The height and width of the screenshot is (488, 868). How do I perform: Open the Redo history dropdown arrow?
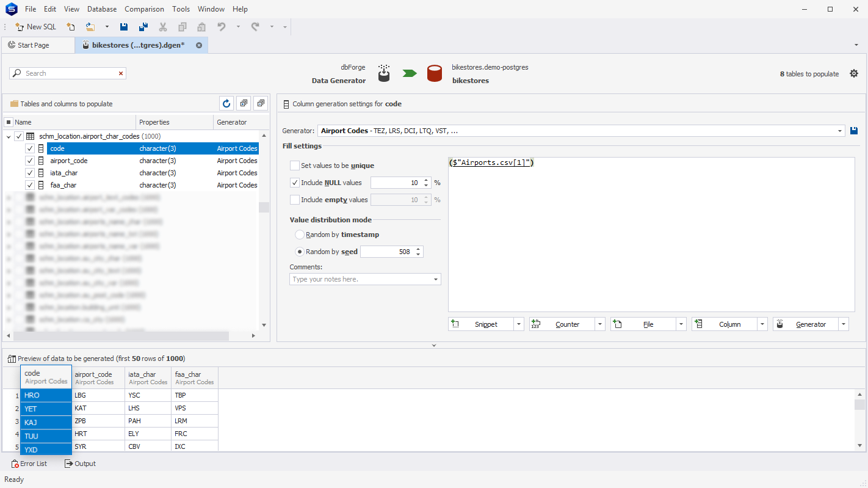pyautogui.click(x=272, y=27)
